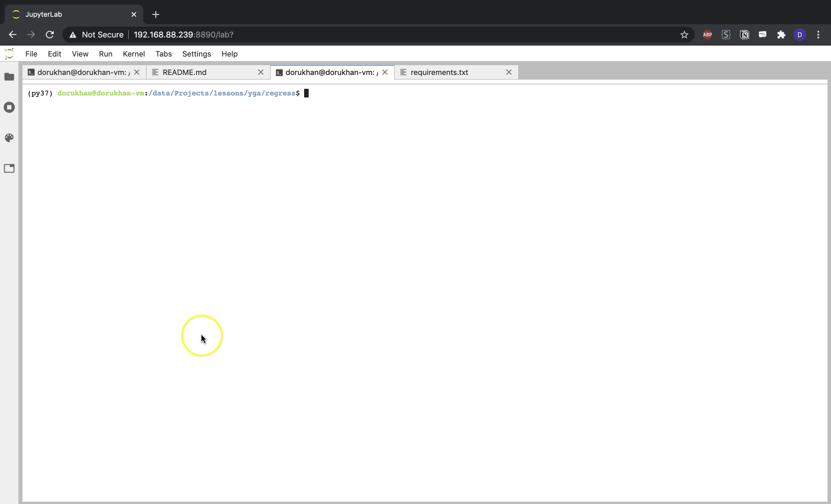The width and height of the screenshot is (831, 504).
Task: Open the Run menu
Action: point(106,54)
